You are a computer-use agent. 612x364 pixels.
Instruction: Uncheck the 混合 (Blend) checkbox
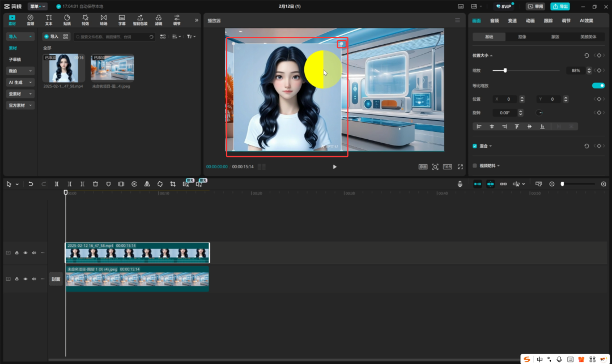[x=475, y=146]
